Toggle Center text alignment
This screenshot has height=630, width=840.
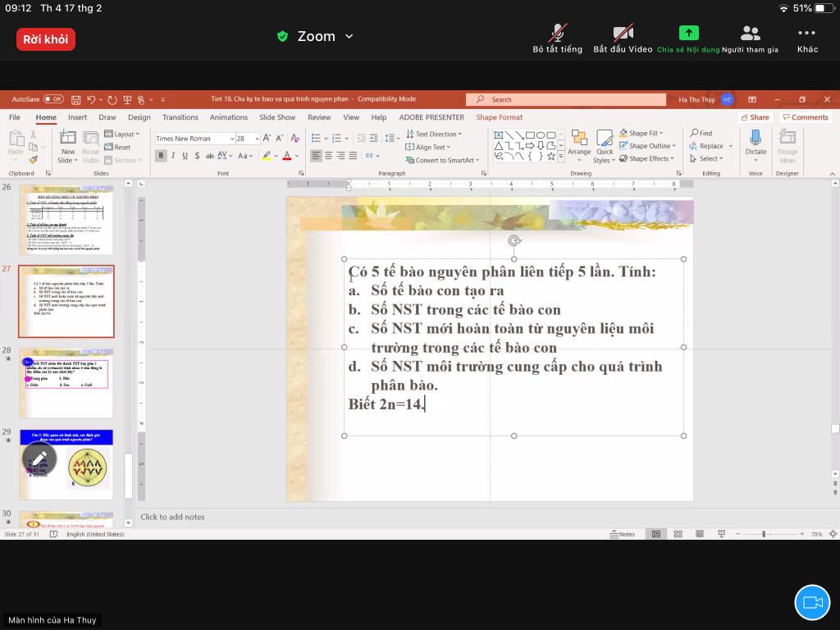click(328, 155)
